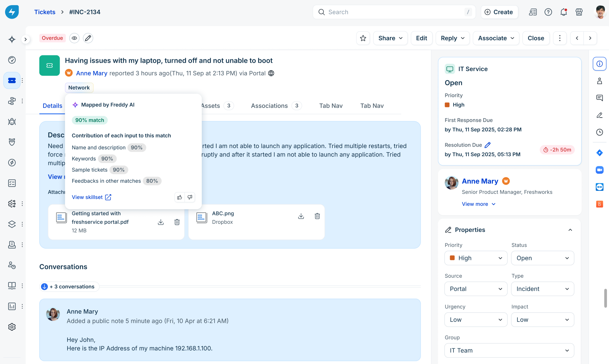Go to the next ticket

click(590, 38)
